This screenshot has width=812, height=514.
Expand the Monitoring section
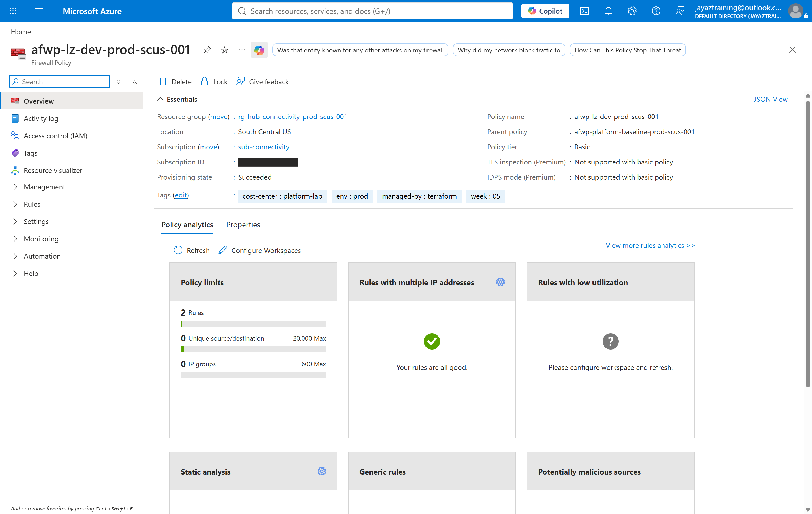click(15, 239)
